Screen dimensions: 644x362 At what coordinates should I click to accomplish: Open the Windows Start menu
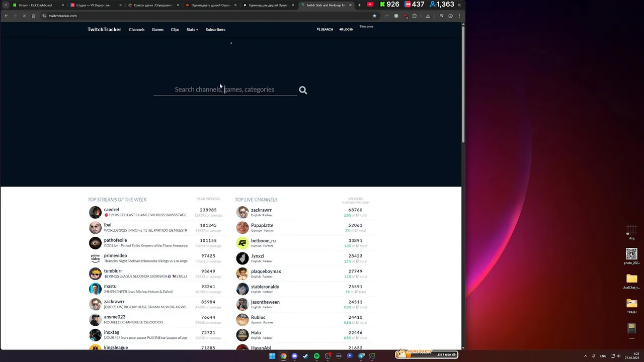[x=272, y=356]
